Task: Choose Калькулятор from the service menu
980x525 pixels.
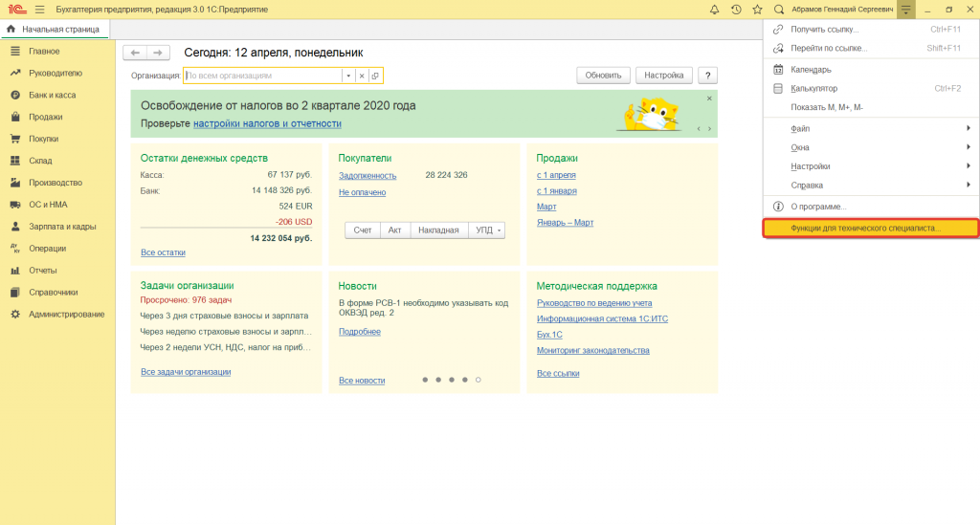Action: (x=813, y=88)
